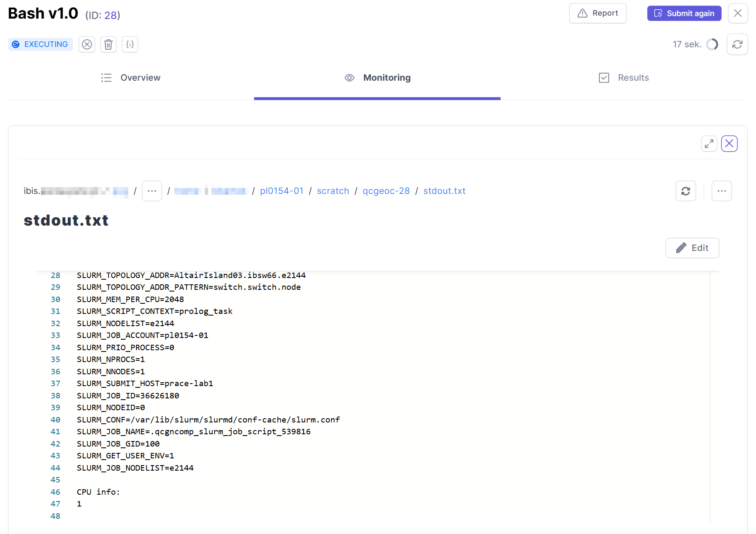This screenshot has width=756, height=534.
Task: Click the 17 sek. refresh countdown spinner
Action: click(x=712, y=44)
